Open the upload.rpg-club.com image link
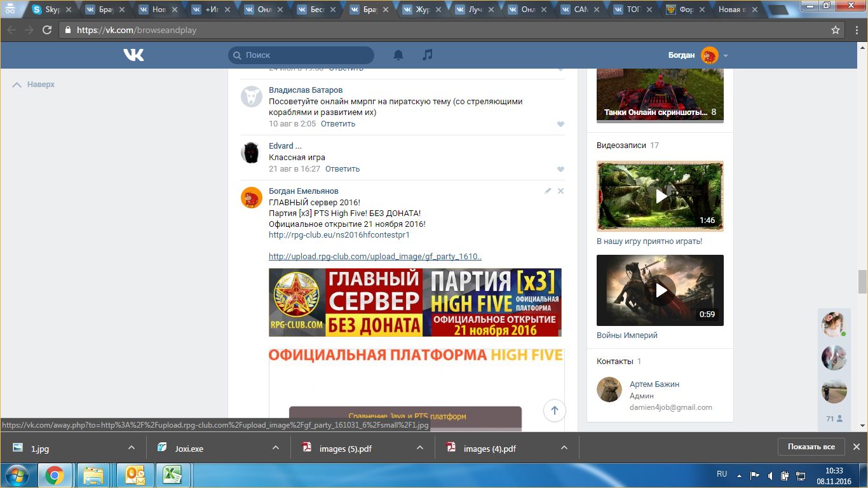Image resolution: width=868 pixels, height=488 pixels. click(375, 257)
